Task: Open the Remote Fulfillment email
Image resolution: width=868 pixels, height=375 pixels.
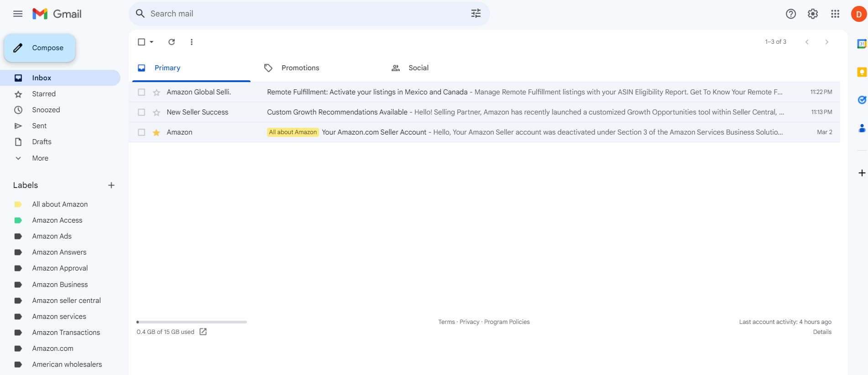Action: click(x=484, y=92)
